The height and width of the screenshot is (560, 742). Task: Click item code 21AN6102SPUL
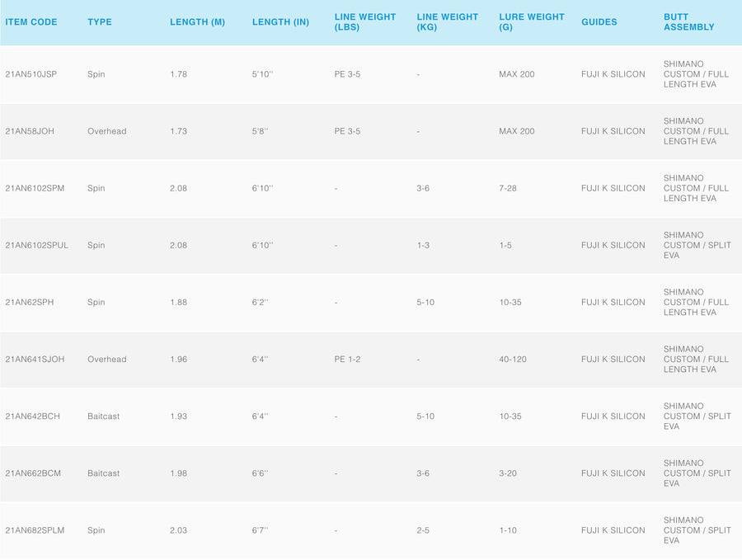coord(37,245)
